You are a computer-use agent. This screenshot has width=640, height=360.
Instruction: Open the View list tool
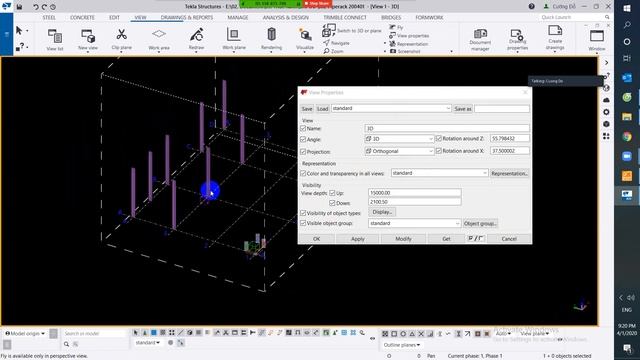coord(55,39)
